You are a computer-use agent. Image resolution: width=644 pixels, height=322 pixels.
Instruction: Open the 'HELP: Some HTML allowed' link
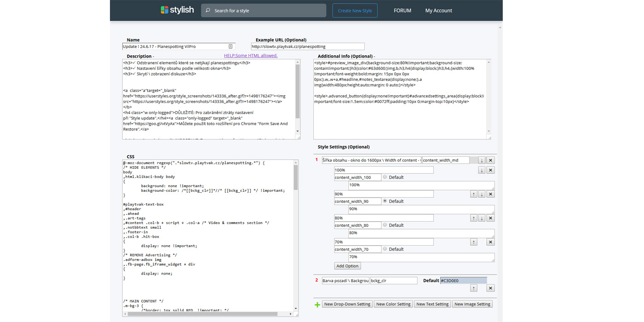pyautogui.click(x=251, y=56)
